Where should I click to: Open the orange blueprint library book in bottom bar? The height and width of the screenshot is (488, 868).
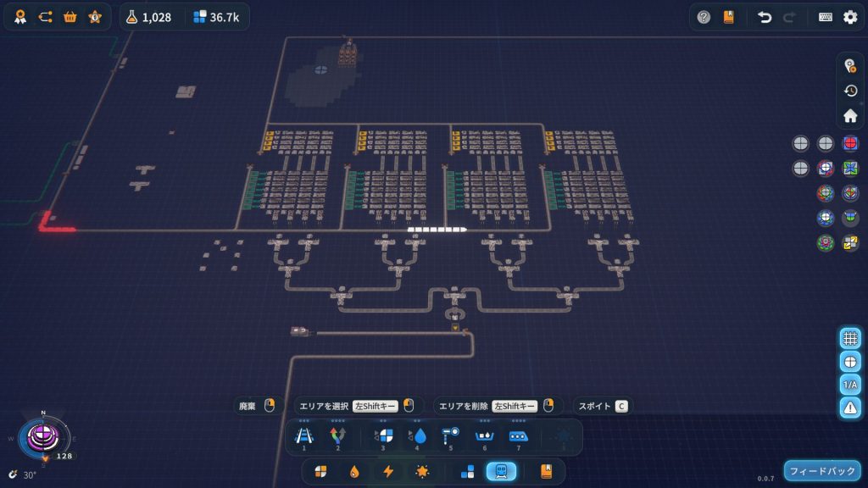click(546, 472)
